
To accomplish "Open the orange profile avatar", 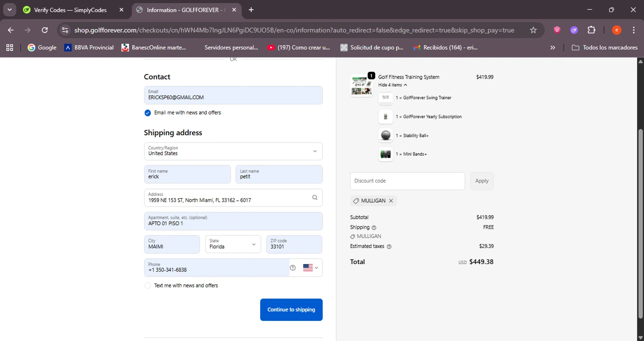I will tap(617, 30).
